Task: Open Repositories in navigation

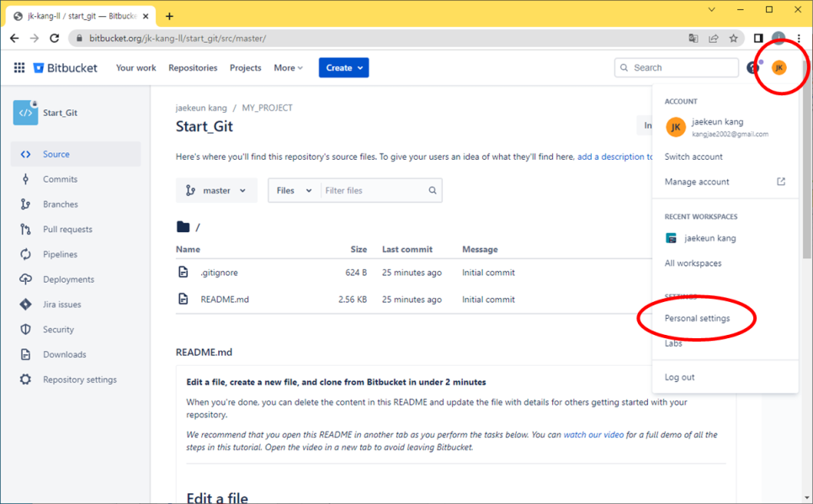Action: coord(193,68)
